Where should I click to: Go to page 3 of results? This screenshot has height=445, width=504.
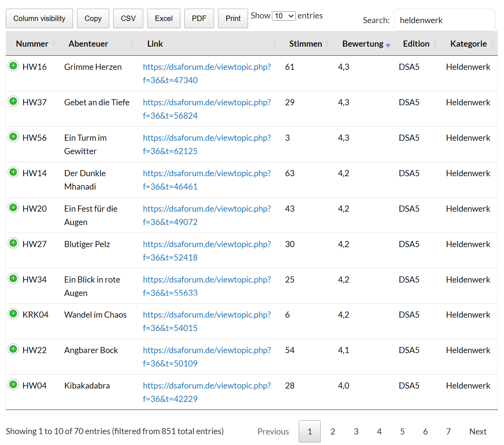356,431
